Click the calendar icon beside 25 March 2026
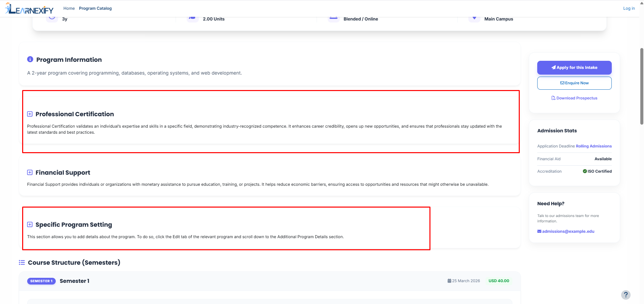The image size is (644, 304). (x=449, y=281)
